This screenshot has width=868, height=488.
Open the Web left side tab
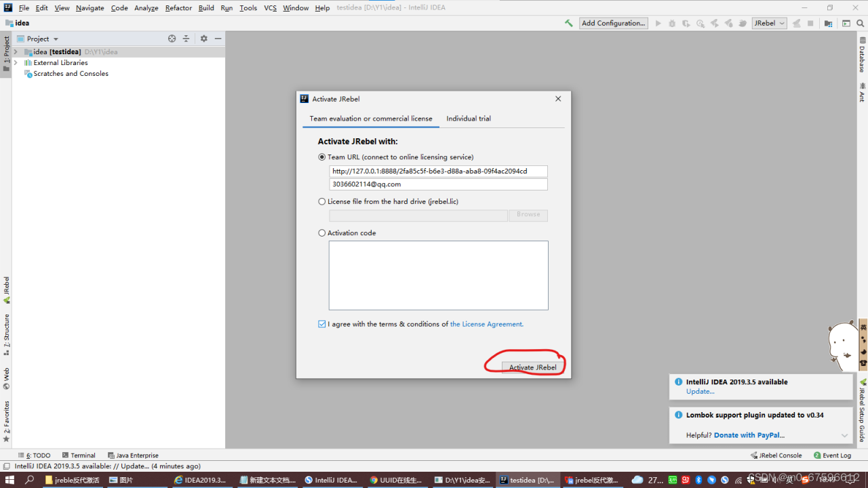tap(6, 379)
